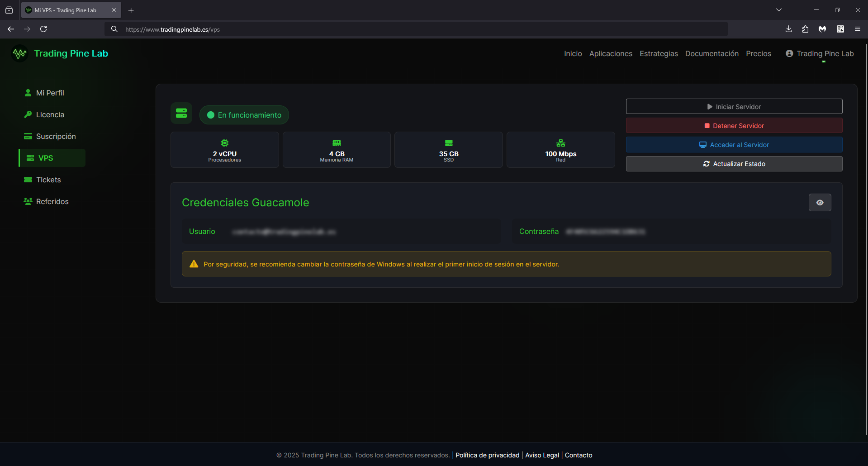Viewport: 868px width, 466px height.
Task: Open the browser downloads icon
Action: 788,29
